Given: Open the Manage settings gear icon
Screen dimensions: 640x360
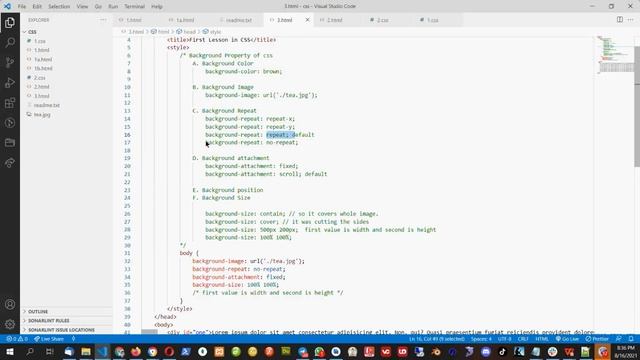Looking at the screenshot, I should pos(10,324).
